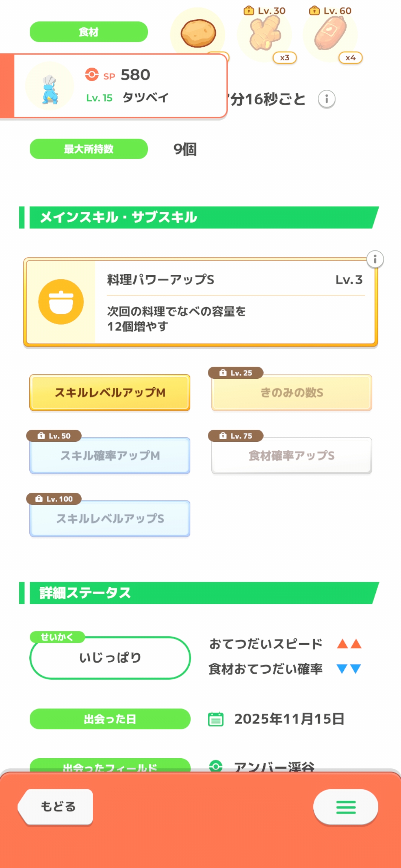This screenshot has height=868, width=401.
Task: Tap the cooking pot skill icon
Action: 61,302
